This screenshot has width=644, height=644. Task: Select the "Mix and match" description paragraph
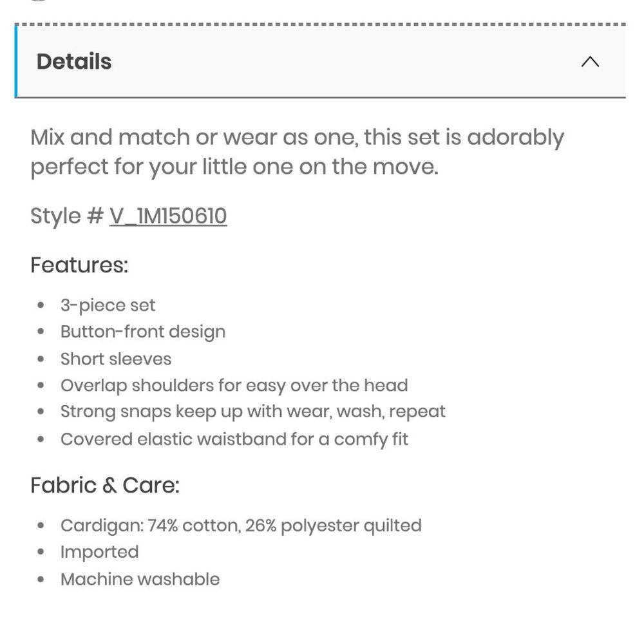click(x=297, y=151)
